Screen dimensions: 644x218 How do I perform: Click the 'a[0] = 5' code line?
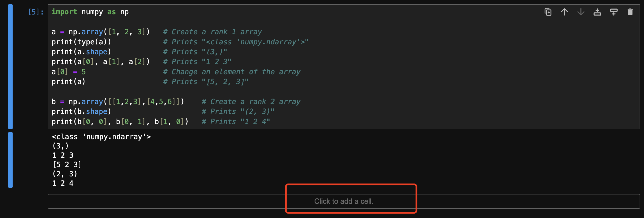69,72
